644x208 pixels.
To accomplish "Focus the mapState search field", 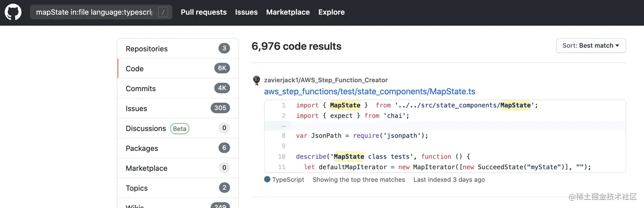I will click(94, 12).
